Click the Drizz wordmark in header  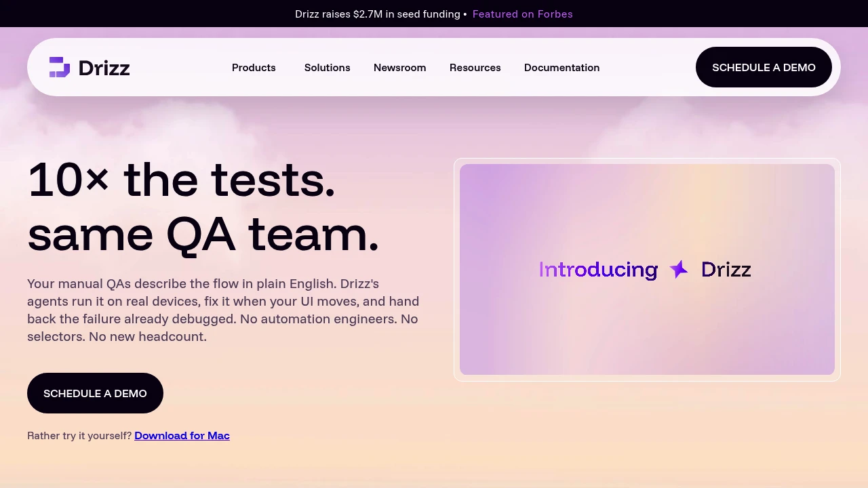(x=104, y=68)
